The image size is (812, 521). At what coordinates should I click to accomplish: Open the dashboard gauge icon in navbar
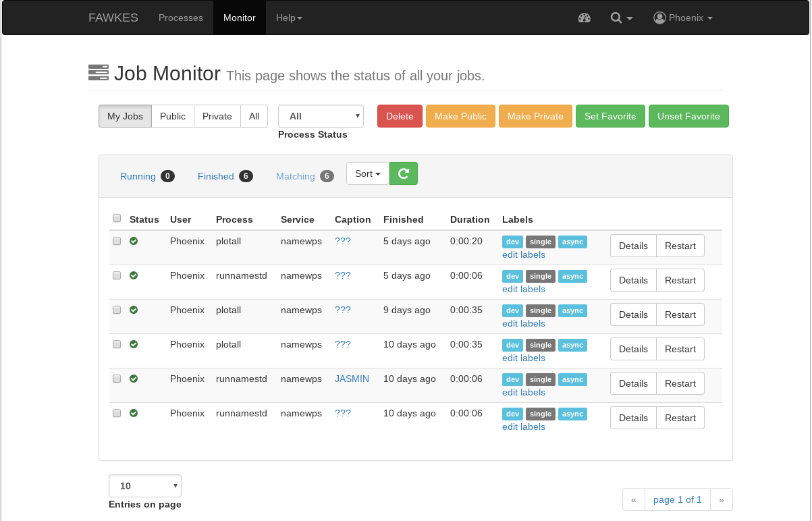click(585, 18)
